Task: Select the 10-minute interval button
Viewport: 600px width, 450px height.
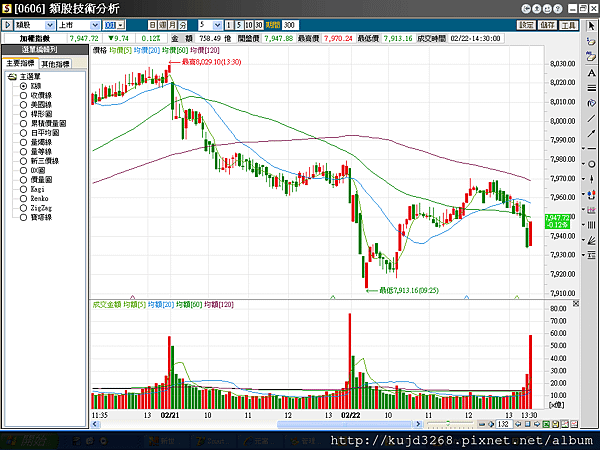Action: coord(249,25)
